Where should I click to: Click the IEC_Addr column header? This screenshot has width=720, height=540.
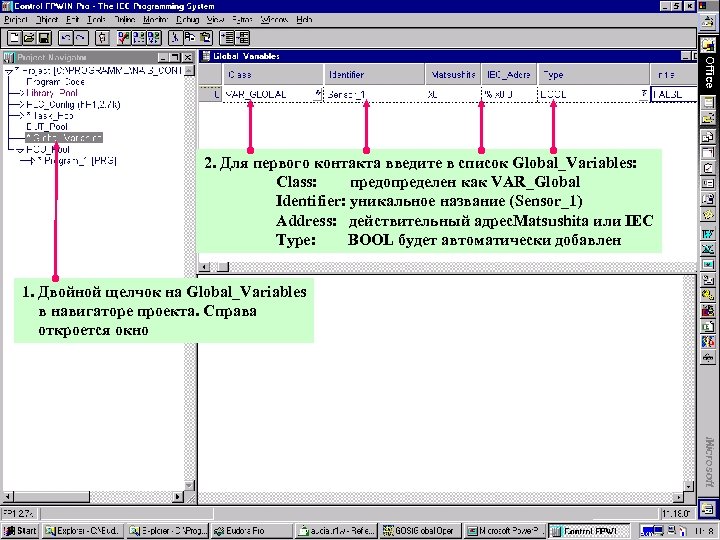click(x=509, y=74)
